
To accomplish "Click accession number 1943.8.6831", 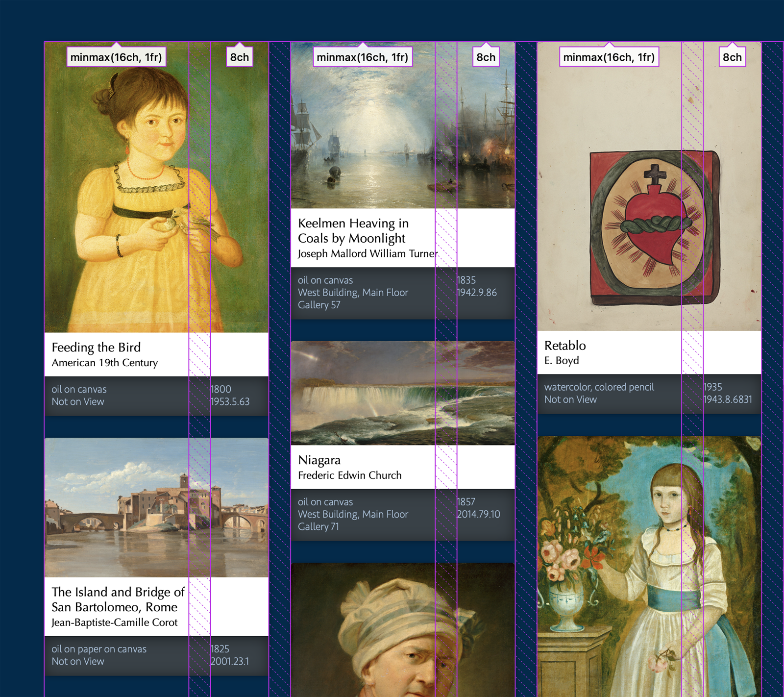I will pyautogui.click(x=728, y=399).
